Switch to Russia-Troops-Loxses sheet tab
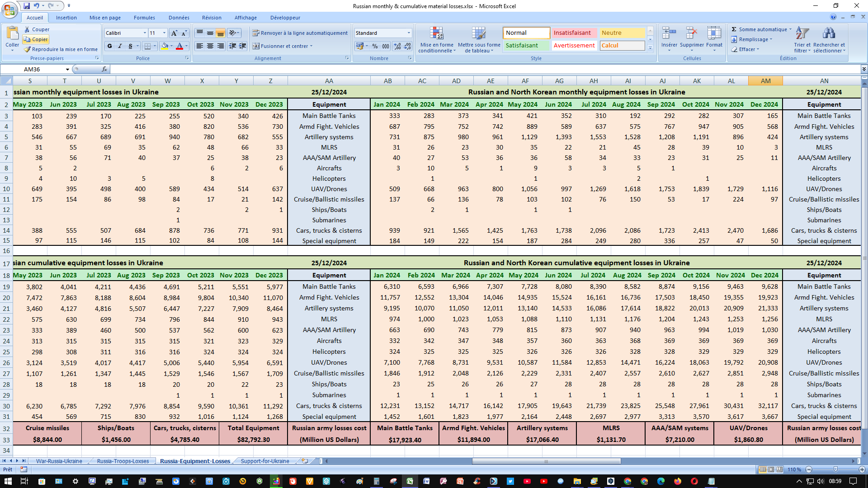This screenshot has height=488, width=868. pos(123,461)
